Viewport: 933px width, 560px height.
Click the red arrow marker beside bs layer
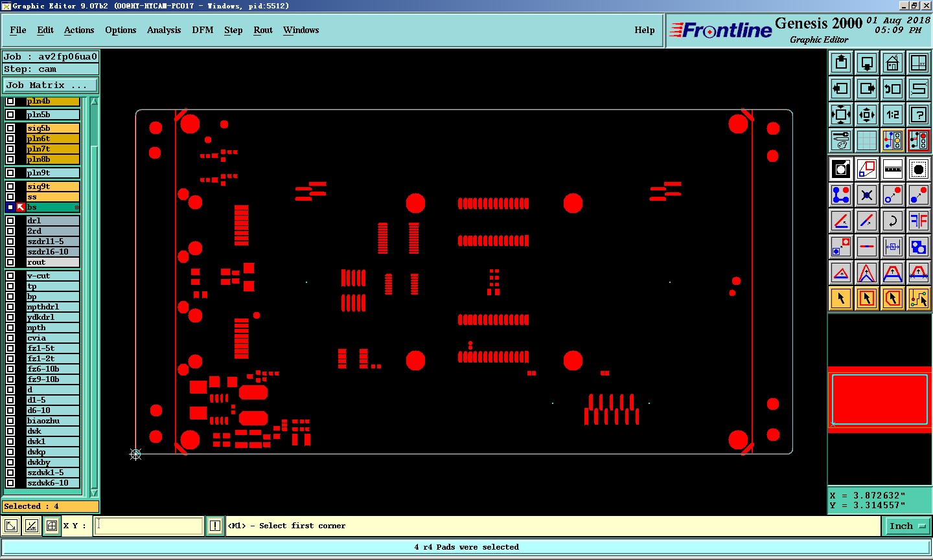[x=21, y=207]
